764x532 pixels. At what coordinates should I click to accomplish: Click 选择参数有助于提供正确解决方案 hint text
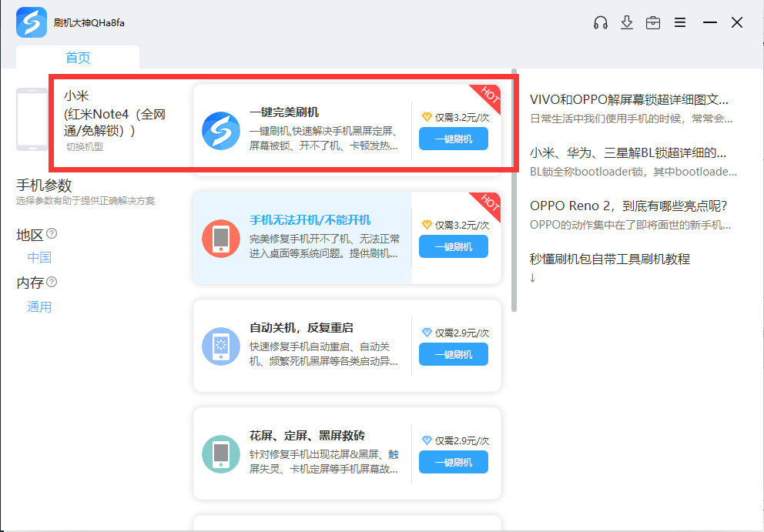pos(85,201)
